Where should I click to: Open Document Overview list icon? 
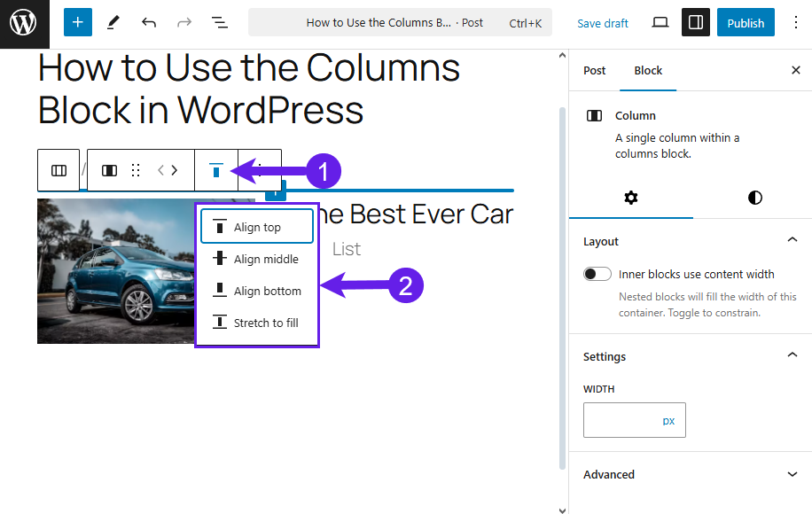click(220, 23)
